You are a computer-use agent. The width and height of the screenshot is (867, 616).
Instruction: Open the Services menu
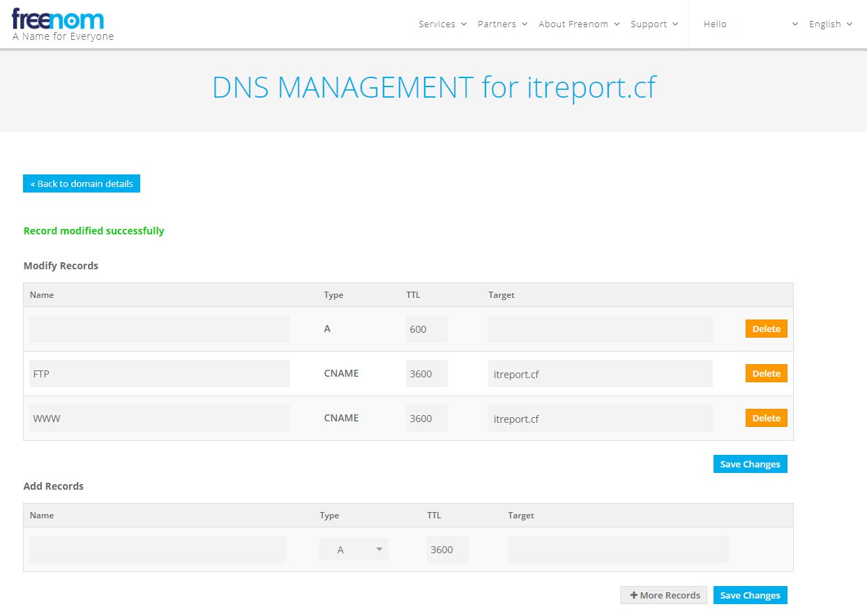tap(442, 24)
